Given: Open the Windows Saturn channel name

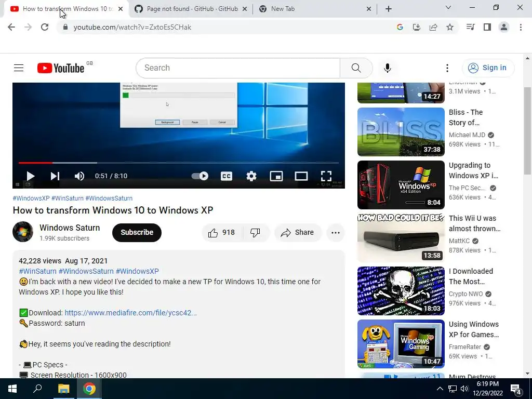Looking at the screenshot, I should click(x=70, y=228).
